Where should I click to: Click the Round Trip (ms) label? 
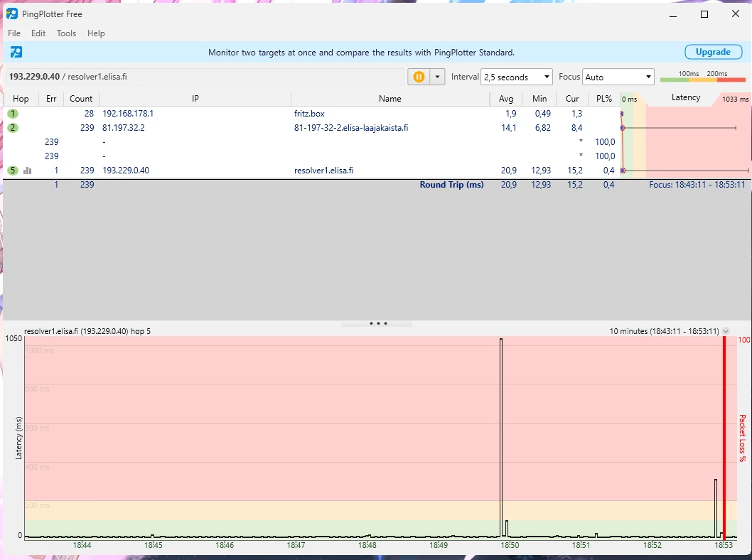point(451,185)
